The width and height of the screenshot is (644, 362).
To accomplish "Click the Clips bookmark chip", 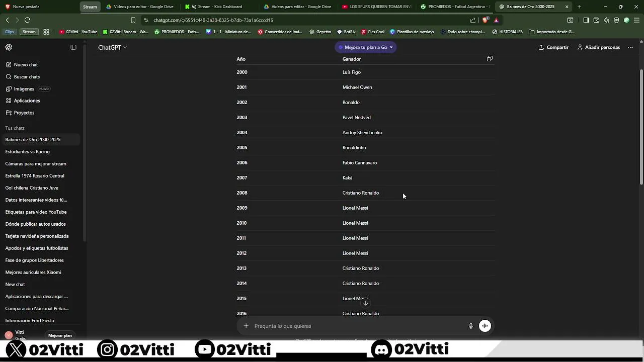I will [x=10, y=32].
